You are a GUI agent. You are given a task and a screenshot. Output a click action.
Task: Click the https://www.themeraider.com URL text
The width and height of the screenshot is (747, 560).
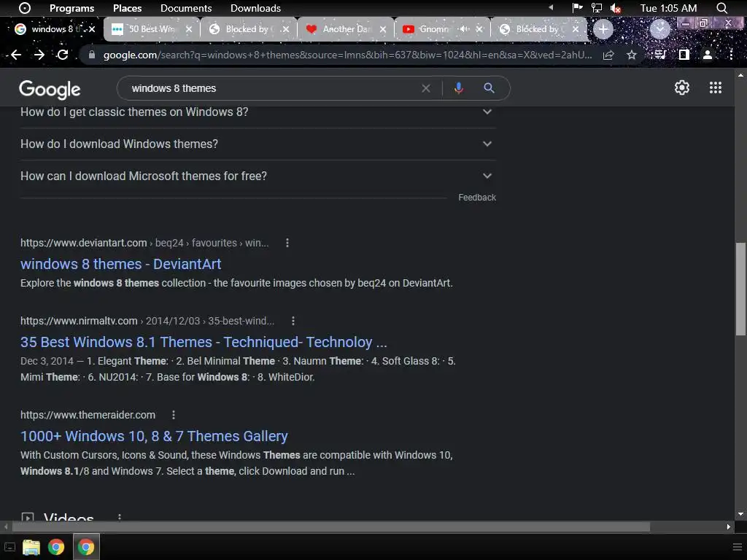88,415
